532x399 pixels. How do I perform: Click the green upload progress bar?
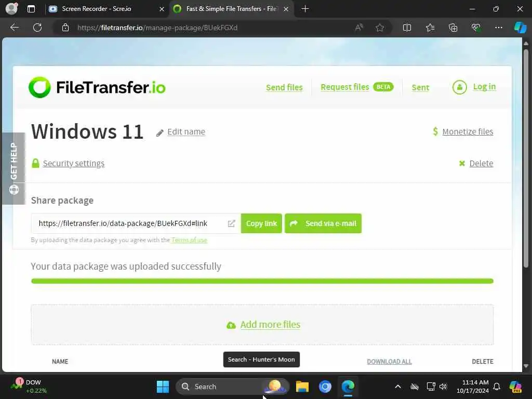(262, 281)
